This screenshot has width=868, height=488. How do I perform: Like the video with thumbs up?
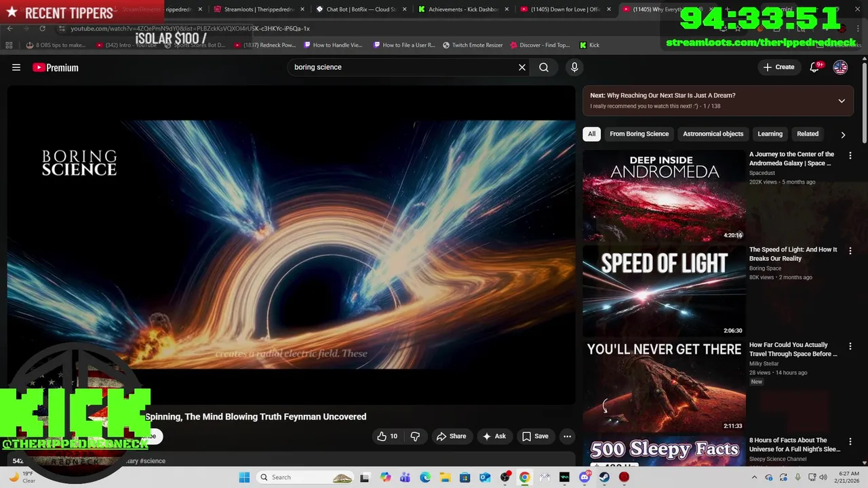tap(387, 436)
